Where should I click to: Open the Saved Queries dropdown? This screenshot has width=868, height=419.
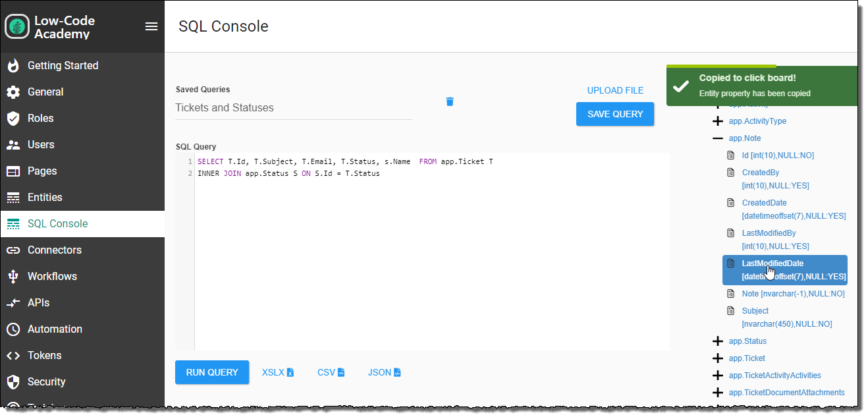[294, 107]
